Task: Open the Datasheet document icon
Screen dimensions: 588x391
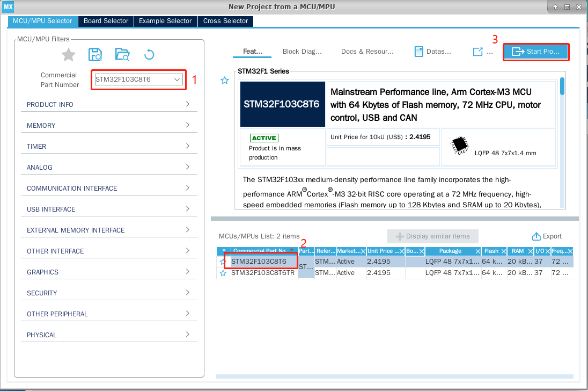Action: point(418,52)
